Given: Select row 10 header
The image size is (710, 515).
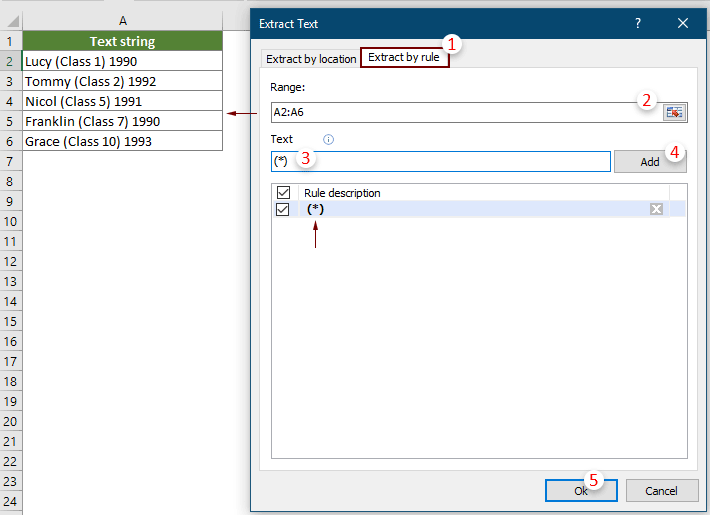Looking at the screenshot, I should [10, 221].
